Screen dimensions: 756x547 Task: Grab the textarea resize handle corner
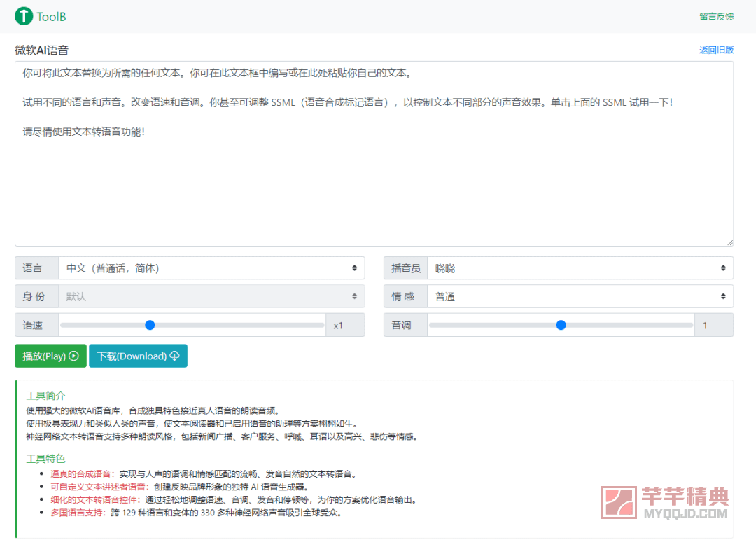[x=730, y=242]
